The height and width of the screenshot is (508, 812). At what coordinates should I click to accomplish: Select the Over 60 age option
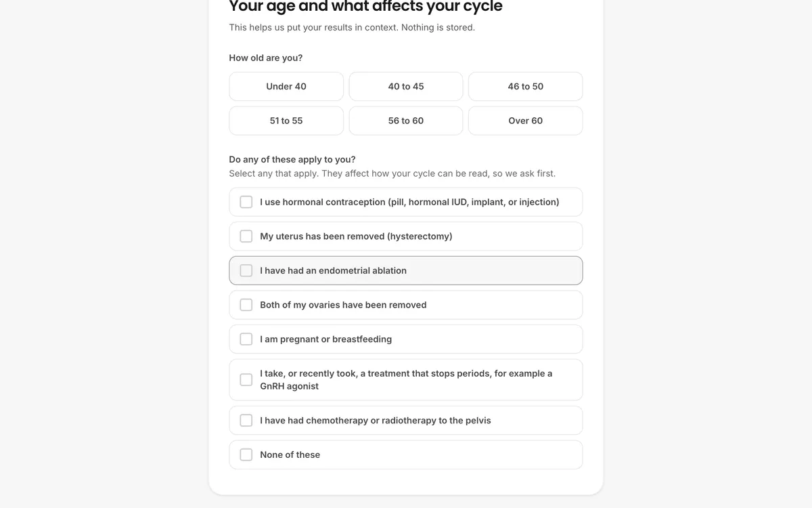click(526, 121)
